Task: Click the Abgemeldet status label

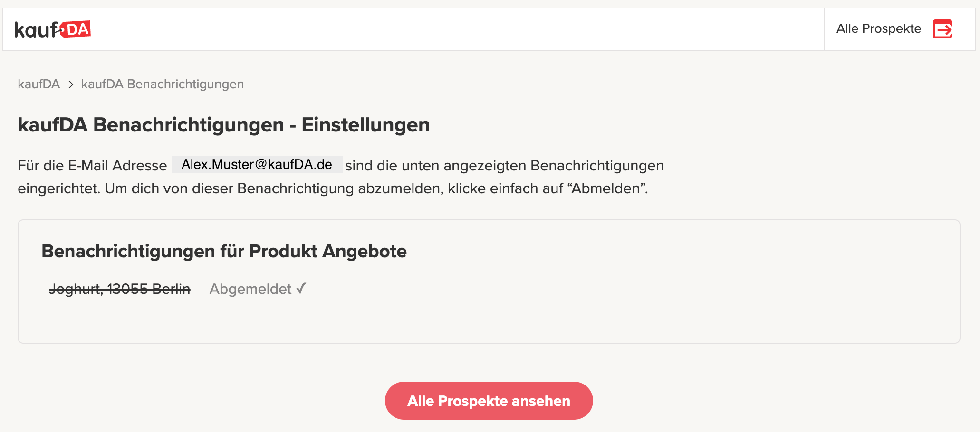Action: 250,289
